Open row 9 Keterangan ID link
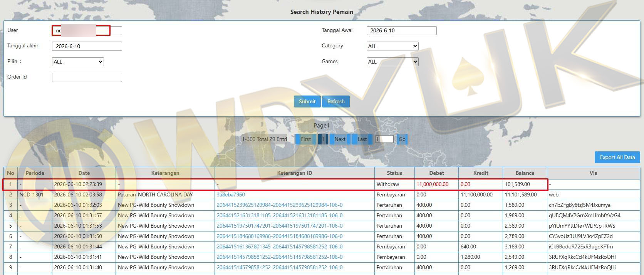Screen dimensions: 644x275 pyautogui.click(x=280, y=267)
